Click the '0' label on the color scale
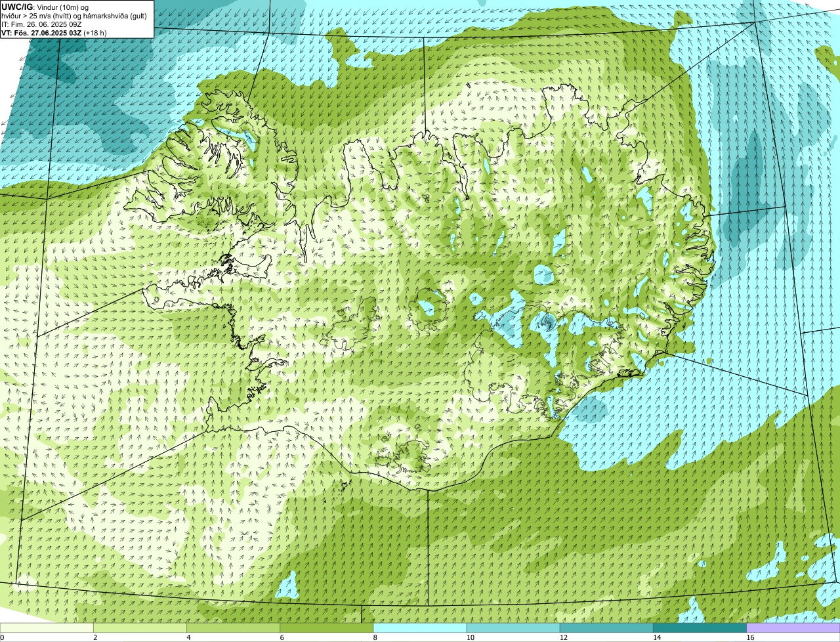Viewport: 840px width, 642px height. [x=3, y=637]
